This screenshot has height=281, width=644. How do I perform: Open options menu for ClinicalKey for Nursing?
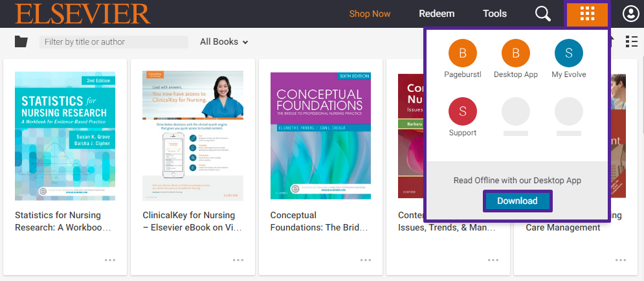[x=238, y=260]
